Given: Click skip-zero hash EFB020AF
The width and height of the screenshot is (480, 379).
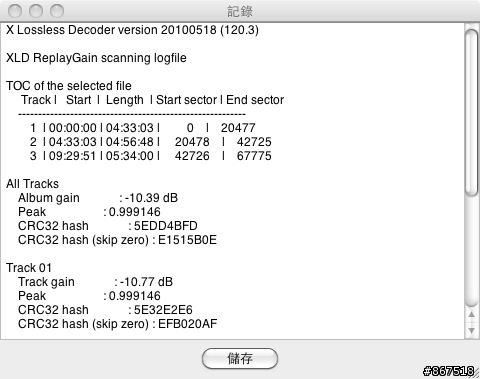Looking at the screenshot, I should click(188, 324).
